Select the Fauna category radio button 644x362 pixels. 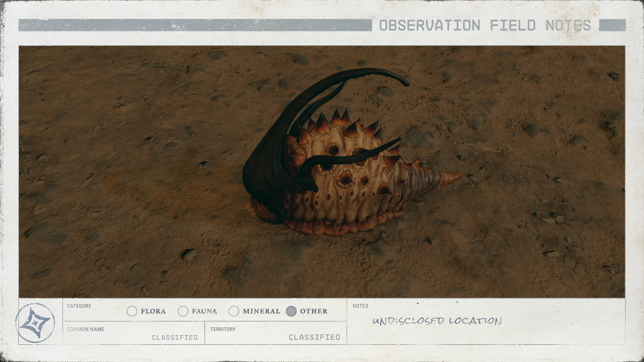click(x=183, y=311)
